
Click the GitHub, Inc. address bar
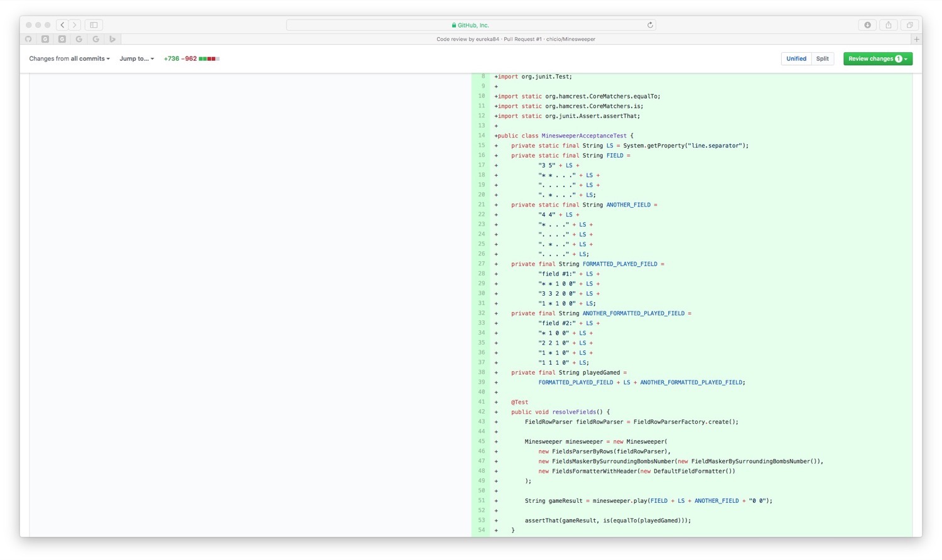coord(471,25)
